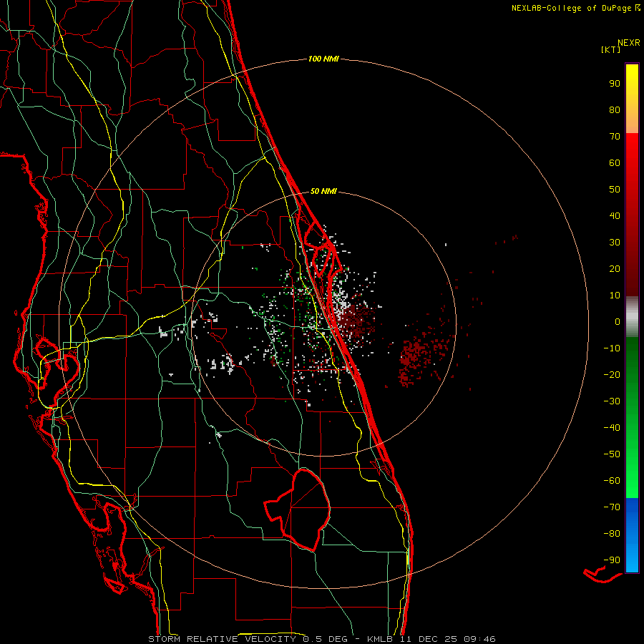Click the dark red offshore velocity echo cluster
This screenshot has height=644, width=644.
point(423,355)
